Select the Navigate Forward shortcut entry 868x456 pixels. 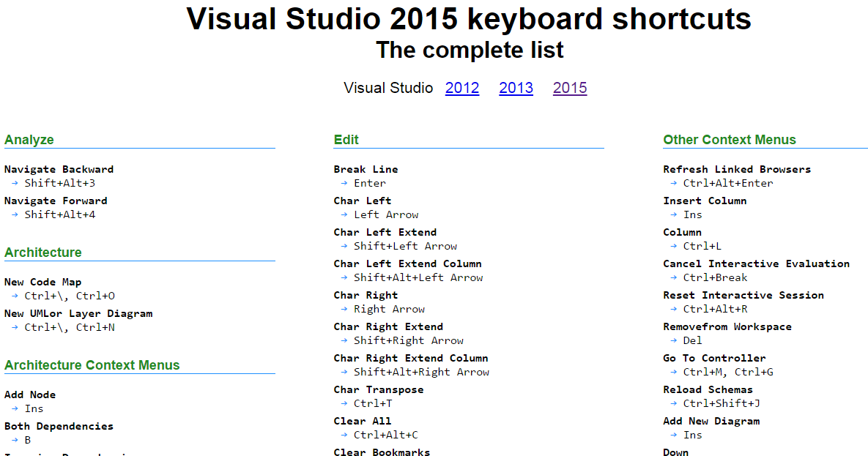[x=56, y=201]
